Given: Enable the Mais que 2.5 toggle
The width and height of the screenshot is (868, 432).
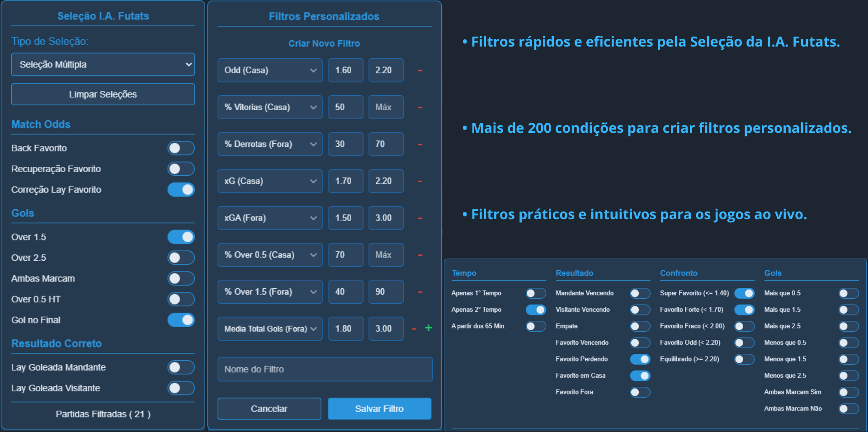Looking at the screenshot, I should click(x=849, y=326).
